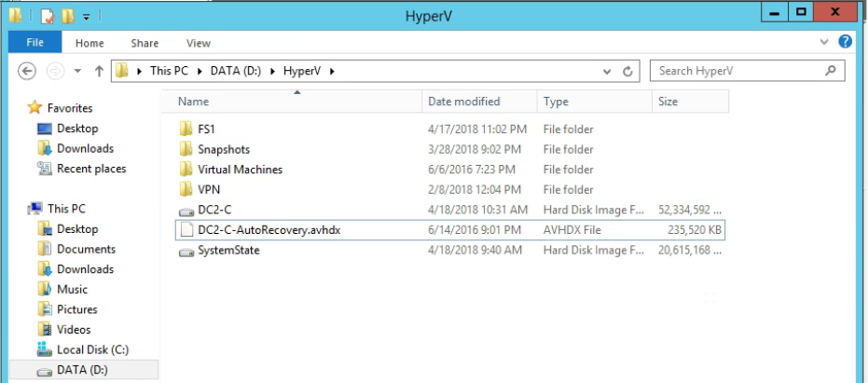Image resolution: width=868 pixels, height=383 pixels.
Task: Go up one folder level
Action: tap(99, 71)
